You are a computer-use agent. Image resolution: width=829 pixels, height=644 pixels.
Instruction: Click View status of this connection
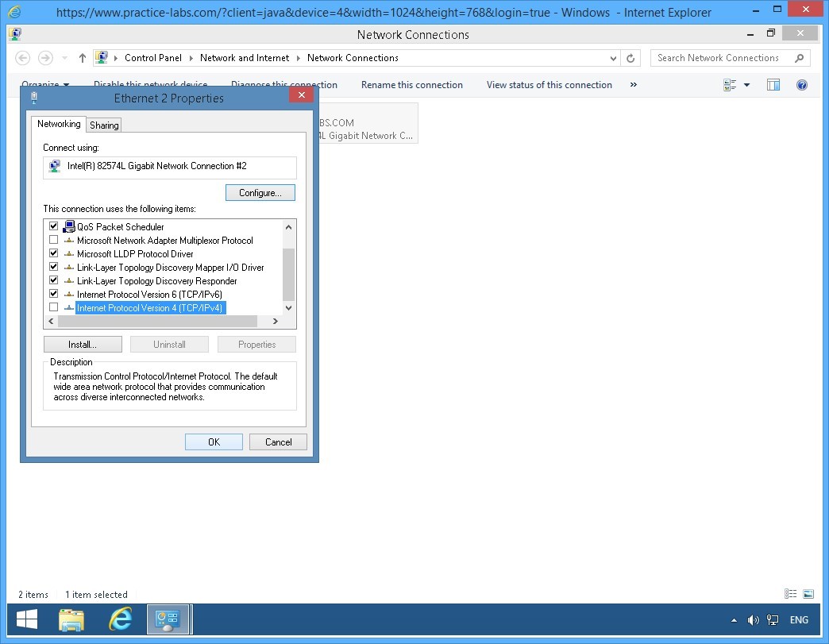[549, 85]
